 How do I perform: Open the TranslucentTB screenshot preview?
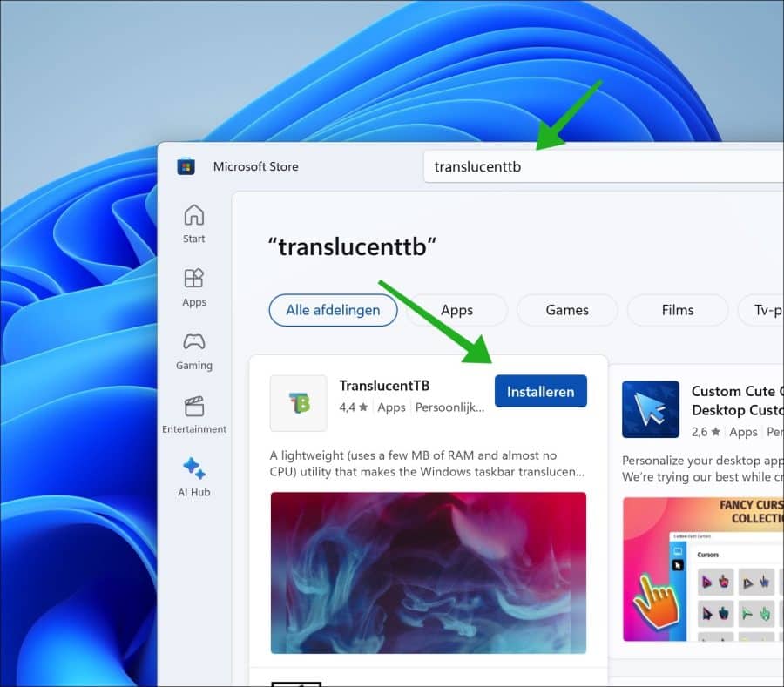click(429, 572)
